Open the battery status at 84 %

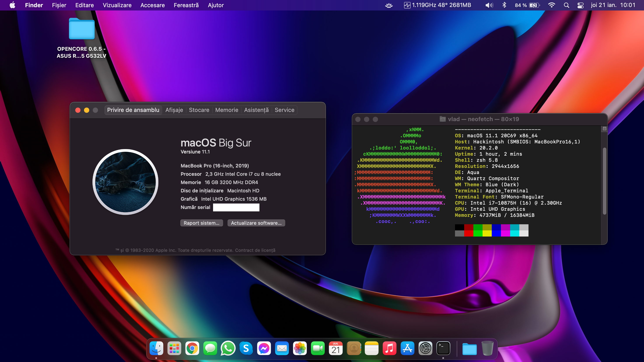click(x=527, y=5)
